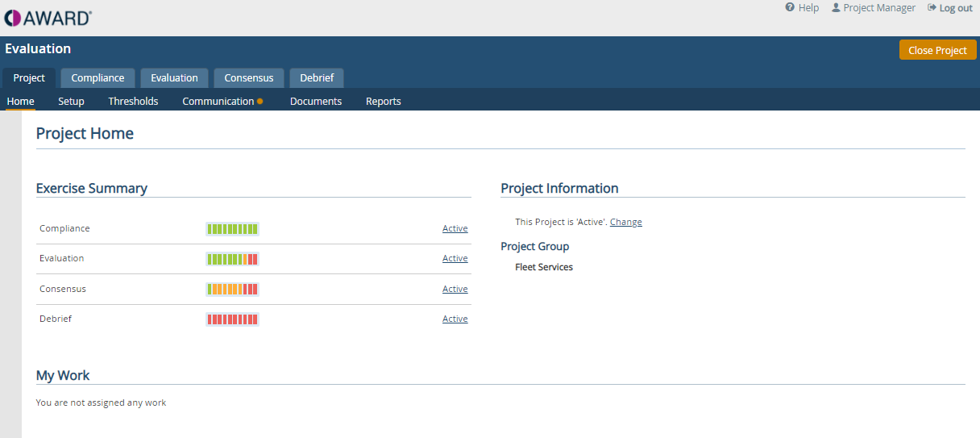Click the Change project status link
Viewport: 980px width, 438px height.
tap(626, 222)
